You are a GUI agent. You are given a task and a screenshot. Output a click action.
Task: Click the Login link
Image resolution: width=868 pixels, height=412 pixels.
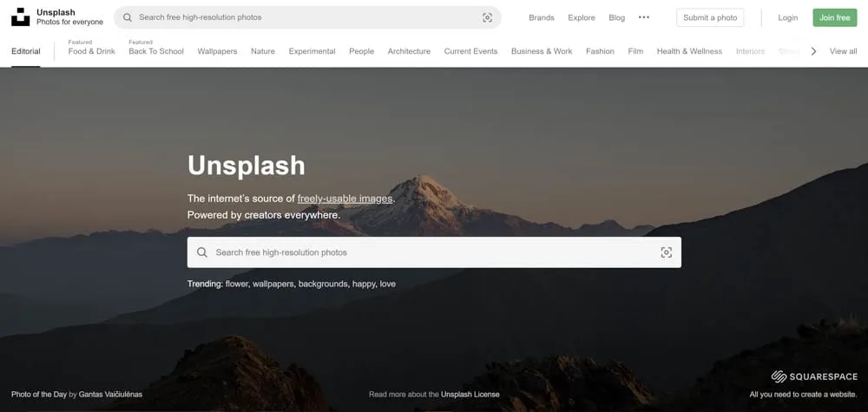point(788,17)
